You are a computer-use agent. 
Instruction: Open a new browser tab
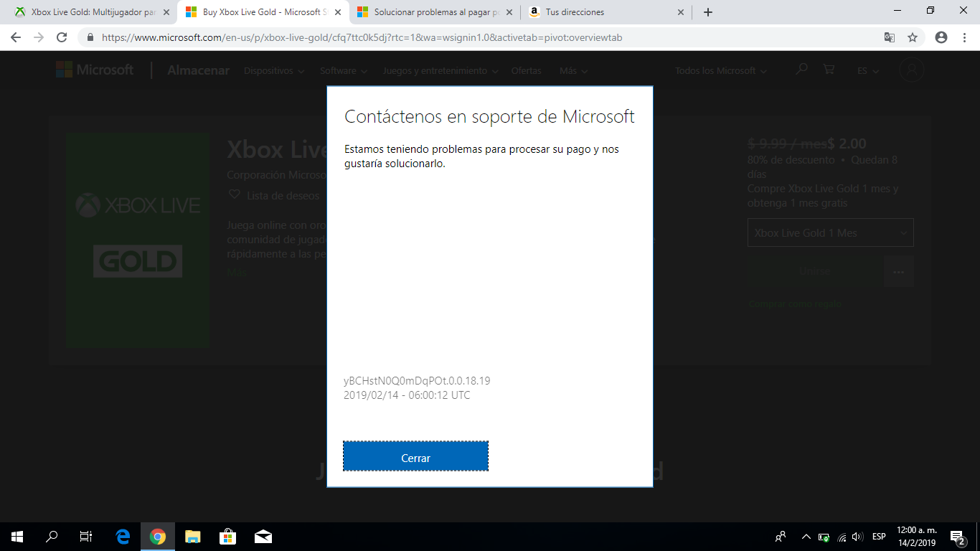(708, 12)
